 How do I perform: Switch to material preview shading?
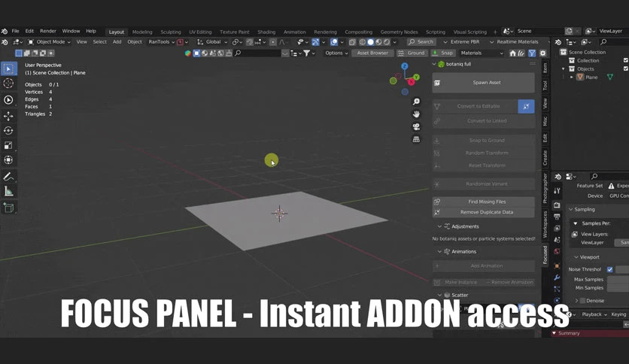pos(378,41)
